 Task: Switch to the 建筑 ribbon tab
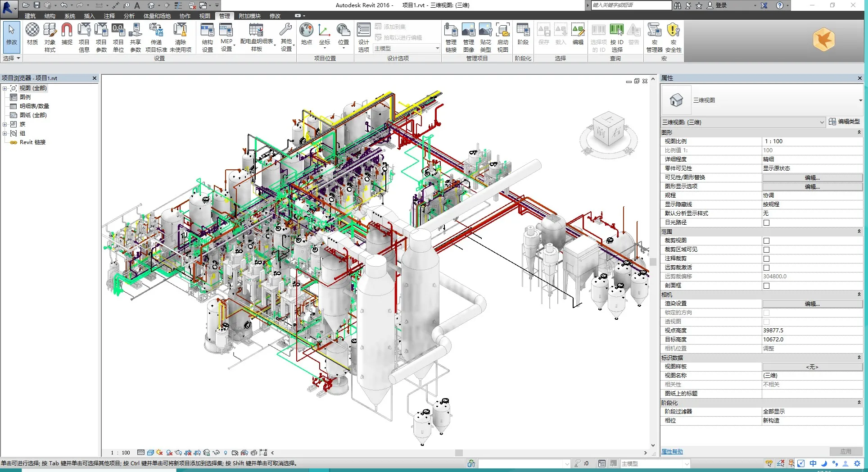30,16
